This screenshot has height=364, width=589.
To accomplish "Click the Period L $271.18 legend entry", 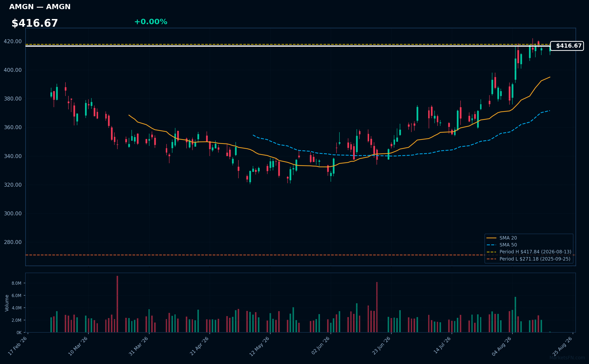I will pos(528,259).
